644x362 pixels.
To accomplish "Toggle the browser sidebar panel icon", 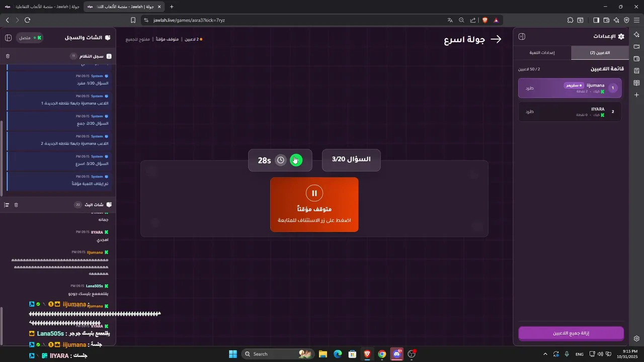I will coord(596,20).
